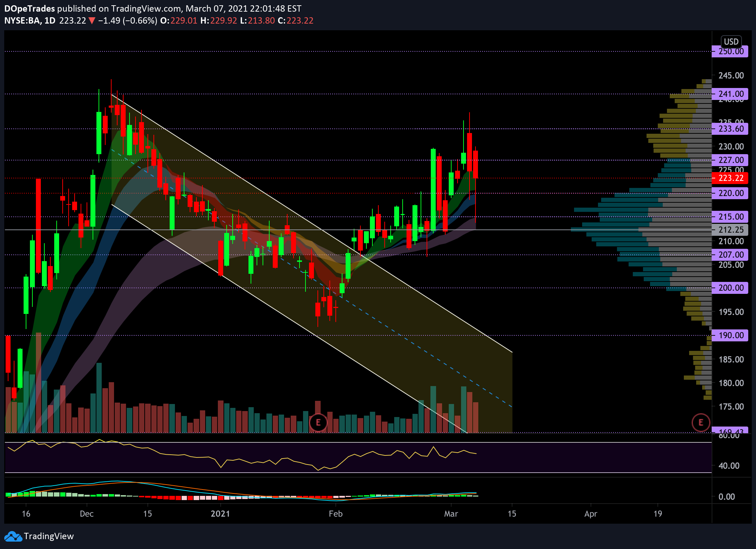Click the 205.00 axis price tick
The image size is (756, 549).
point(731,265)
